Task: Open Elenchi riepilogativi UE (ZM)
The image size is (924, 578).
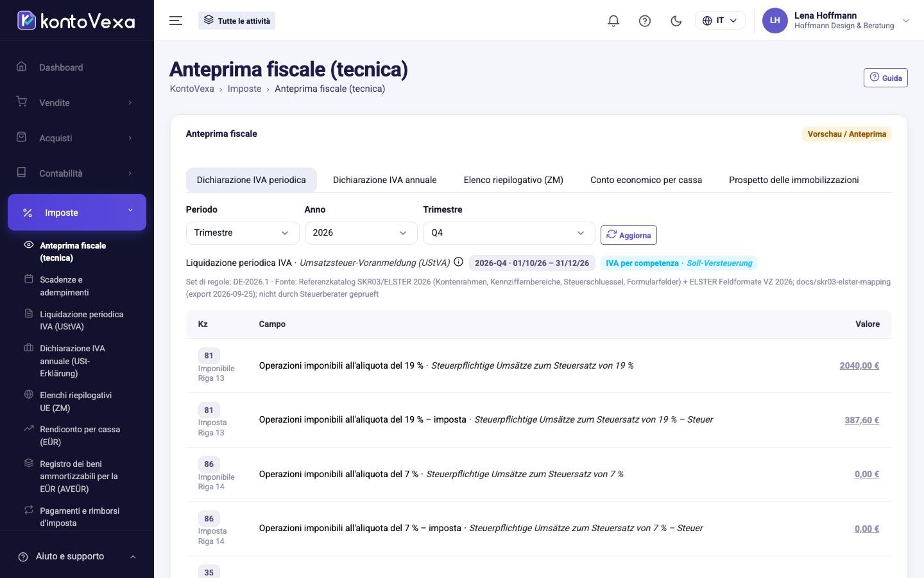Action: coord(76,401)
